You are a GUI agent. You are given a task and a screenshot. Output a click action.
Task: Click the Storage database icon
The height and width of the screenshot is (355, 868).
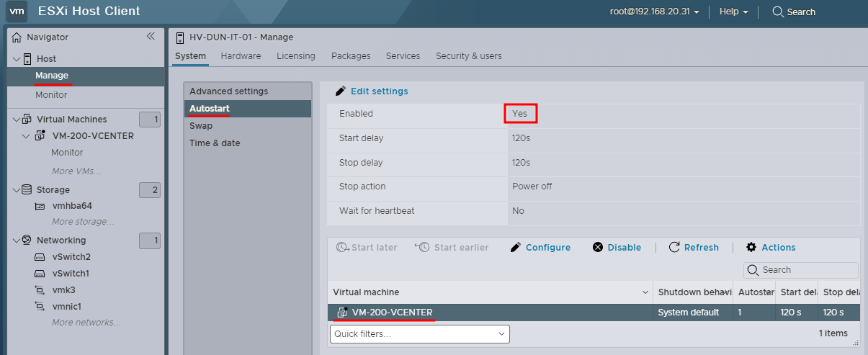click(x=27, y=189)
